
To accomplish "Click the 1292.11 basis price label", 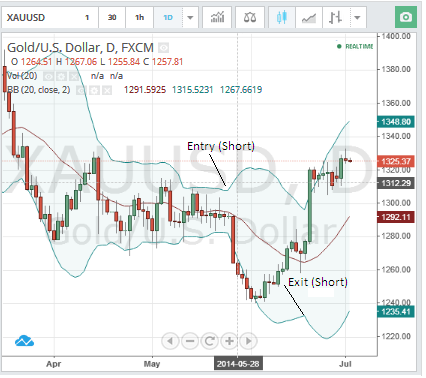I will point(396,217).
